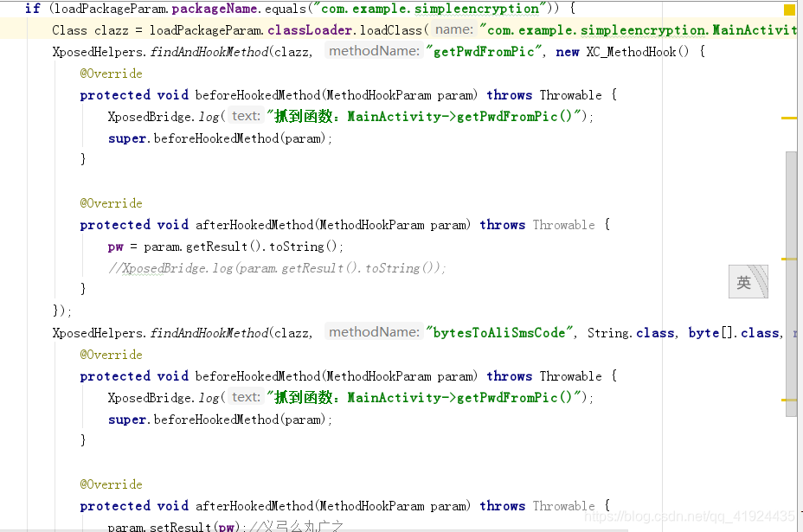Click the '});' closing line

pyautogui.click(x=62, y=311)
